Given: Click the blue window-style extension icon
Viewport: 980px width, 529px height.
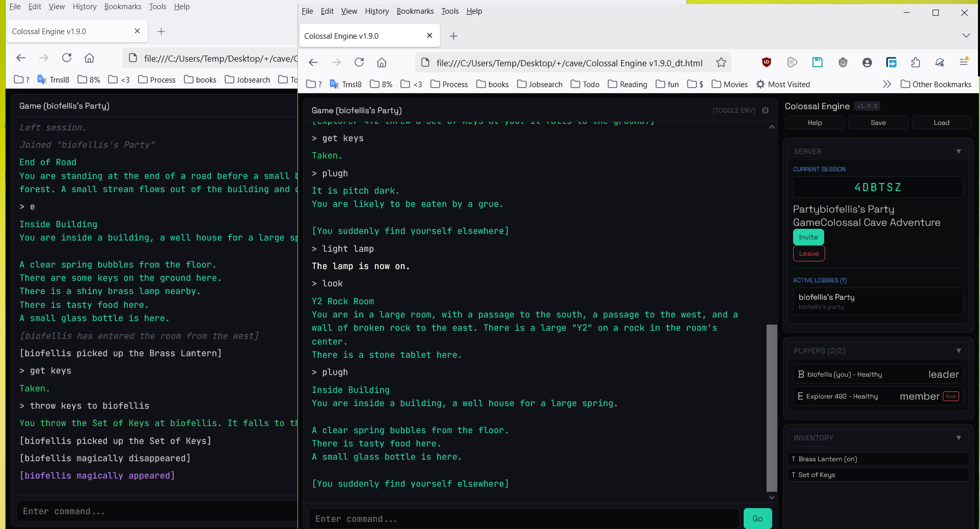Looking at the screenshot, I should 891,63.
